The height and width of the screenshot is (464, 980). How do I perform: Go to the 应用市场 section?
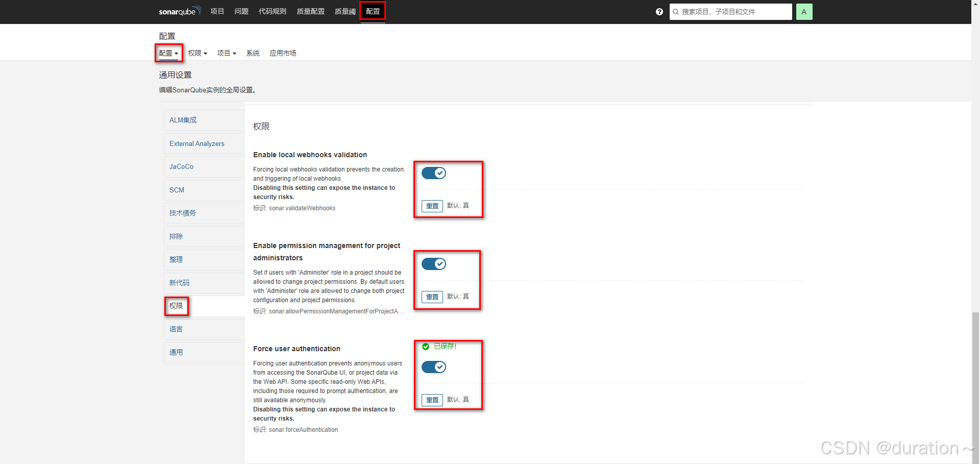283,53
